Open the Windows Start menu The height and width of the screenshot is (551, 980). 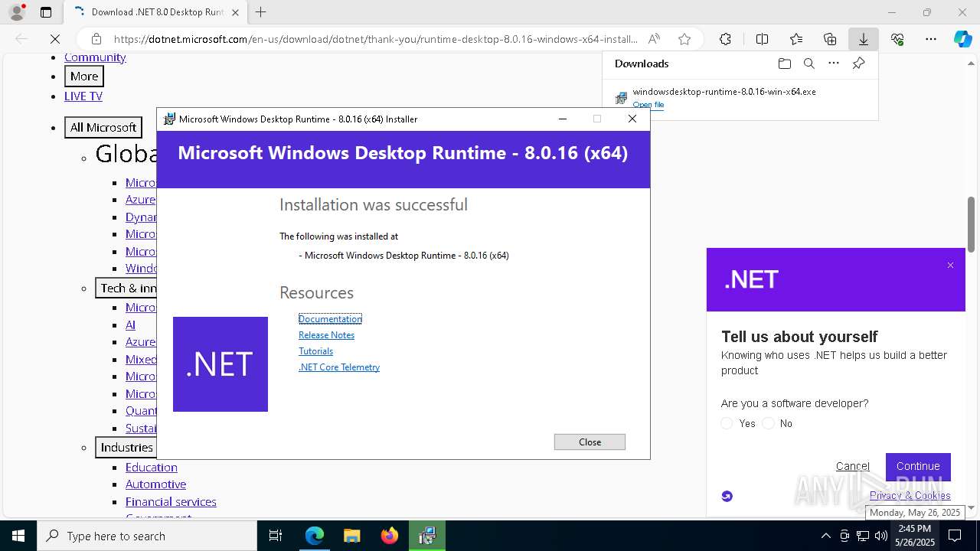[18, 536]
